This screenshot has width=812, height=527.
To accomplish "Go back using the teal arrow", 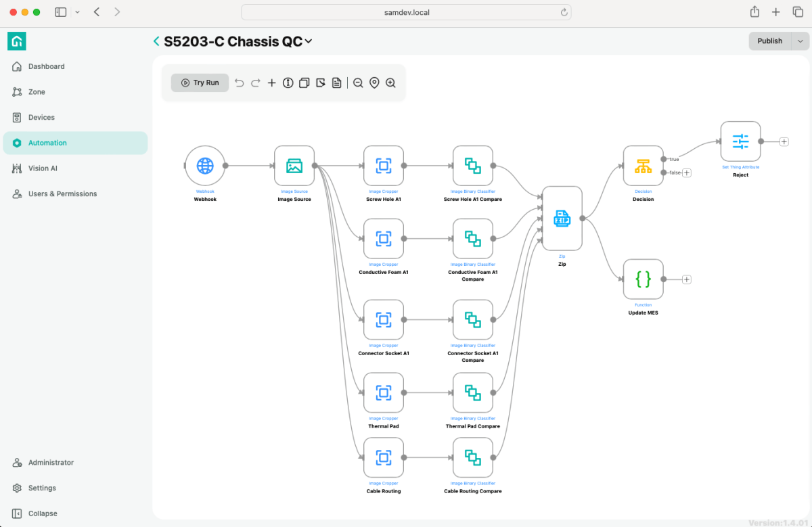I will (157, 41).
